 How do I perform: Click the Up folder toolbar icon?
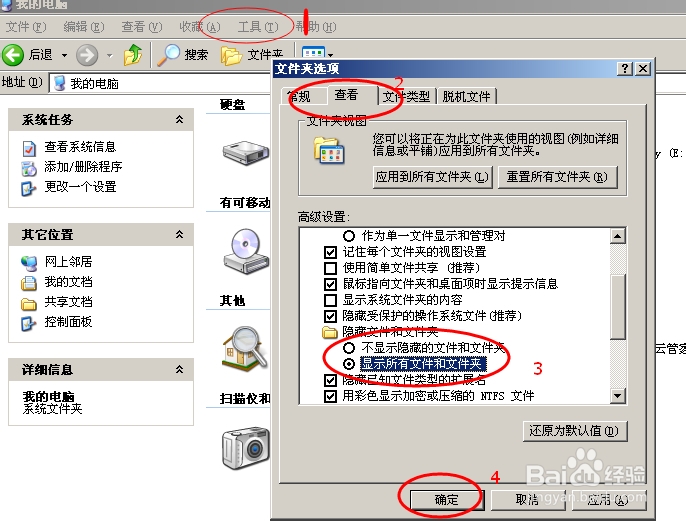[x=133, y=55]
